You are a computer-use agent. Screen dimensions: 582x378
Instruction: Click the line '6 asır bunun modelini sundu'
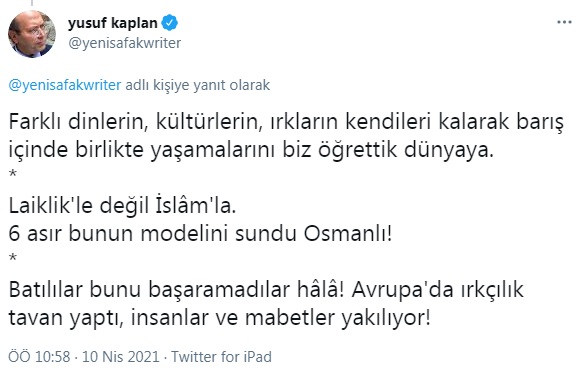tap(200, 234)
